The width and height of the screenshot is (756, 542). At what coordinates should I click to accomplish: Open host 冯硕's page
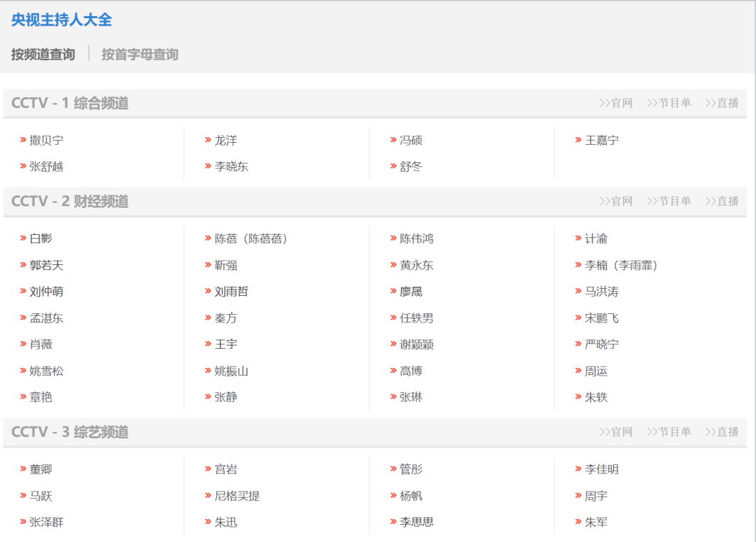[x=411, y=140]
